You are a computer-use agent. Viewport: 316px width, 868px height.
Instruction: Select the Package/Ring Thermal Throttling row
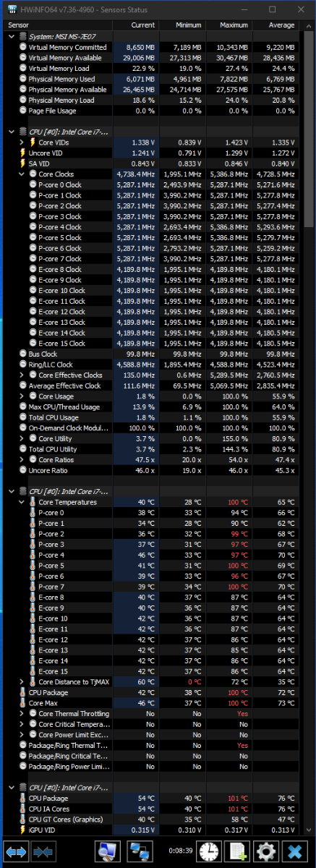click(x=150, y=745)
